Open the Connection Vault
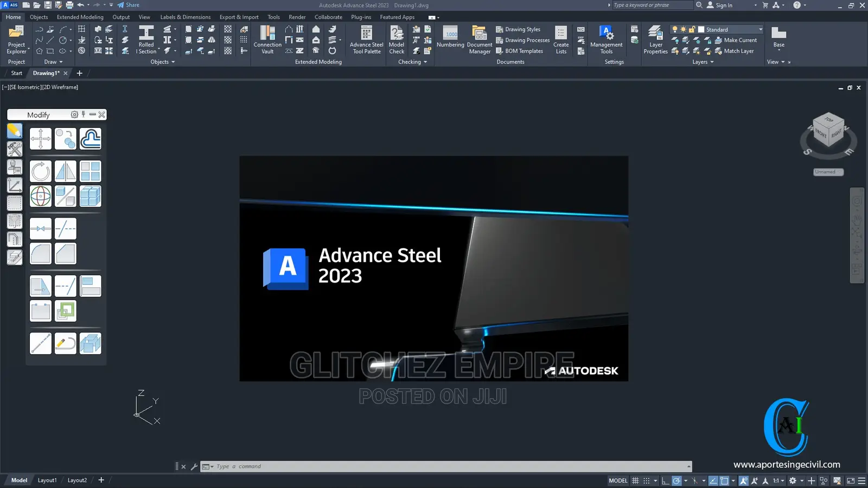Image resolution: width=868 pixels, height=488 pixels. (267, 40)
